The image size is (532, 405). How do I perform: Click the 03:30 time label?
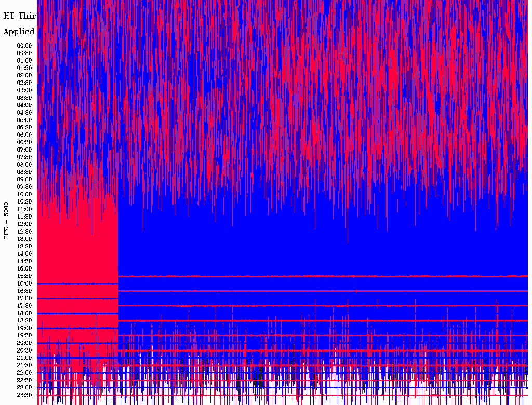[24, 98]
